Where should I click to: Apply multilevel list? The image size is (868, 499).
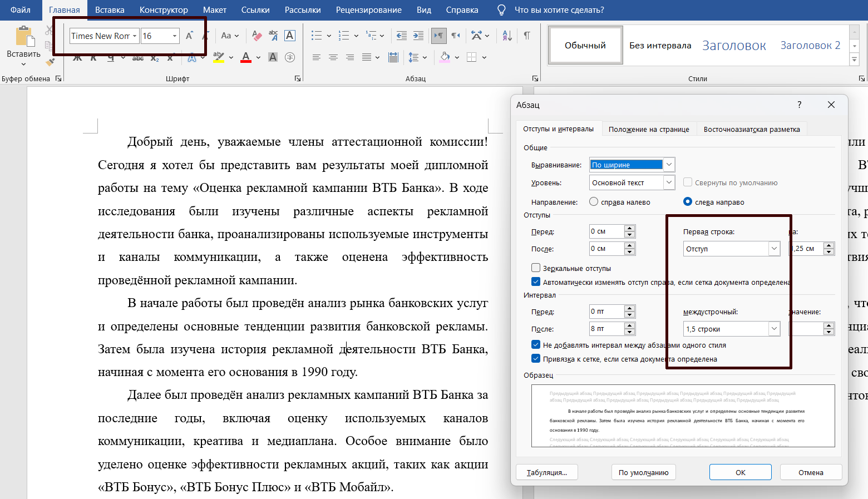[x=371, y=36]
